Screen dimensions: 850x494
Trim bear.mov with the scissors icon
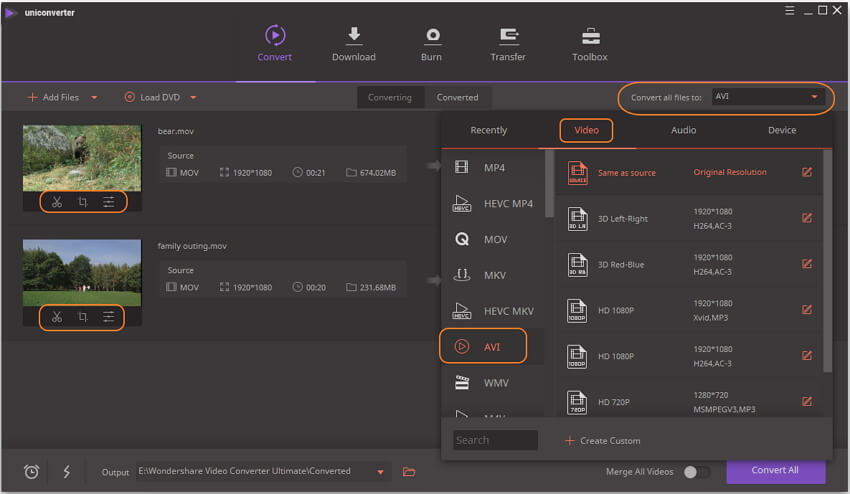[x=57, y=202]
